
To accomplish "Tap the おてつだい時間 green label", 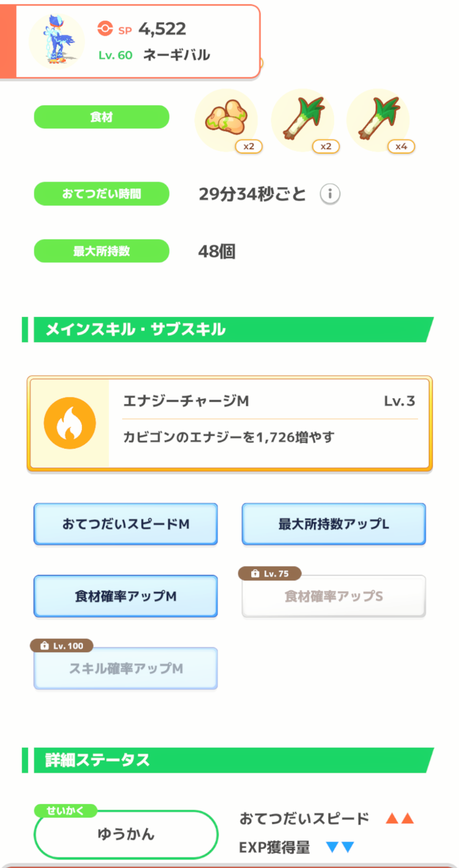I will point(102,194).
